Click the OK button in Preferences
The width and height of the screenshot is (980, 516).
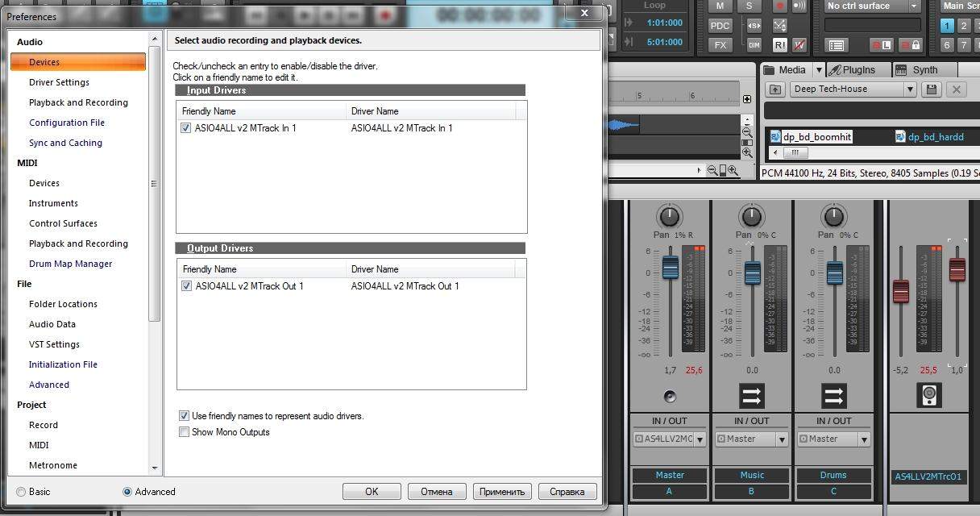tap(372, 491)
